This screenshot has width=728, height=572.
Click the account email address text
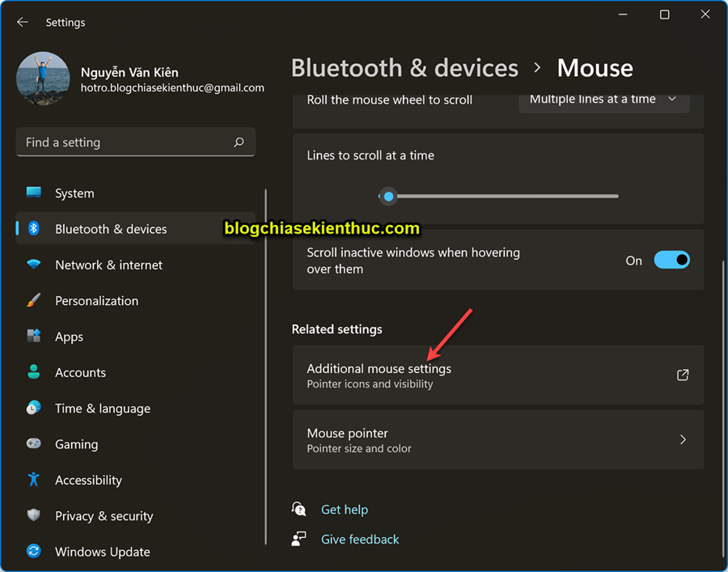click(x=172, y=87)
